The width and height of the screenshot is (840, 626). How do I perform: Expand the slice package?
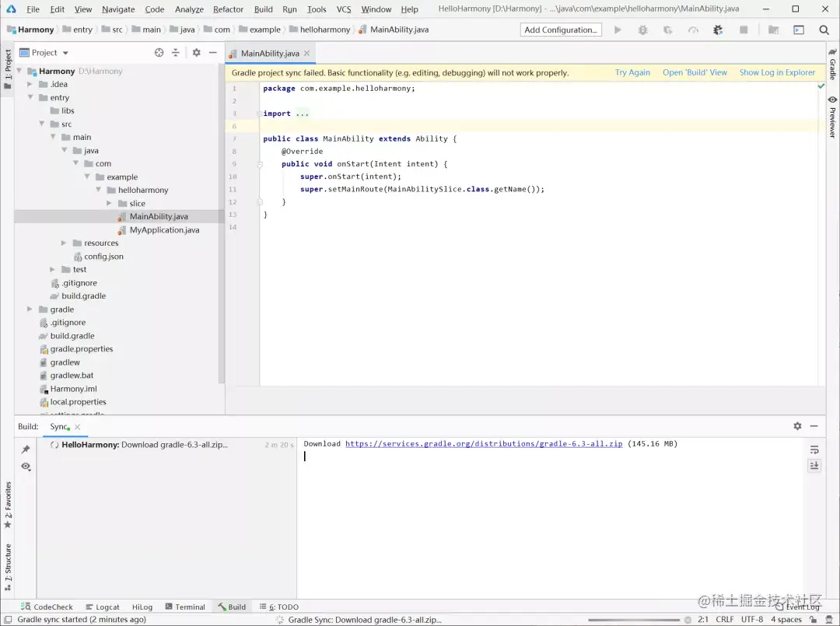110,204
